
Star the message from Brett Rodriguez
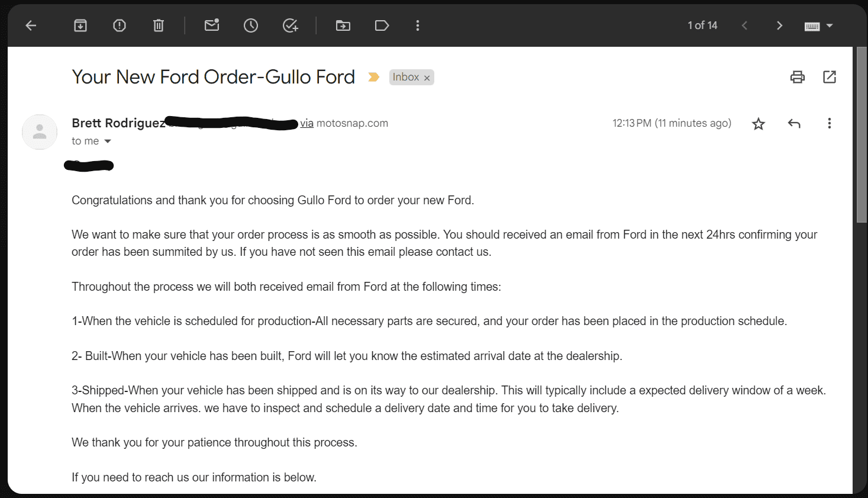759,124
